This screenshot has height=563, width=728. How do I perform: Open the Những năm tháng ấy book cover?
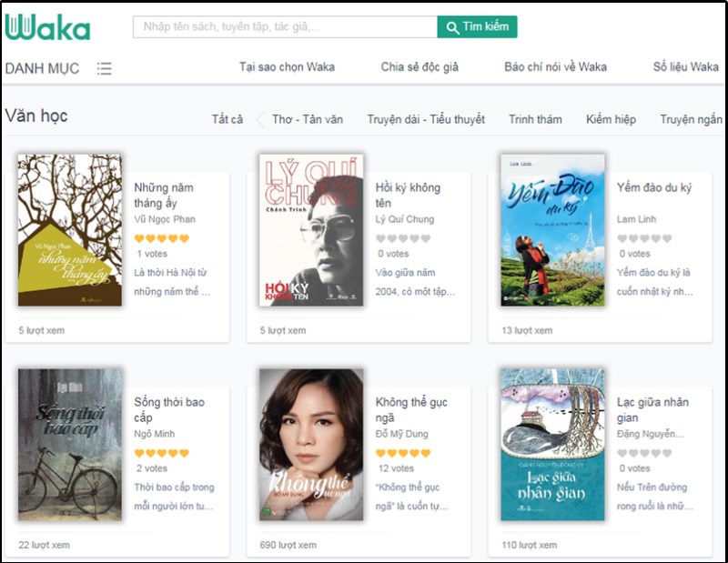tap(70, 230)
